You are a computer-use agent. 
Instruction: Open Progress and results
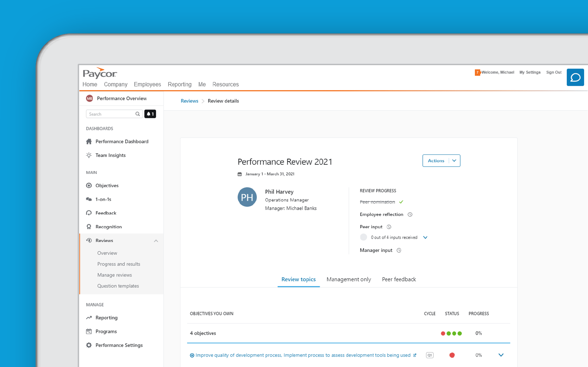(119, 264)
